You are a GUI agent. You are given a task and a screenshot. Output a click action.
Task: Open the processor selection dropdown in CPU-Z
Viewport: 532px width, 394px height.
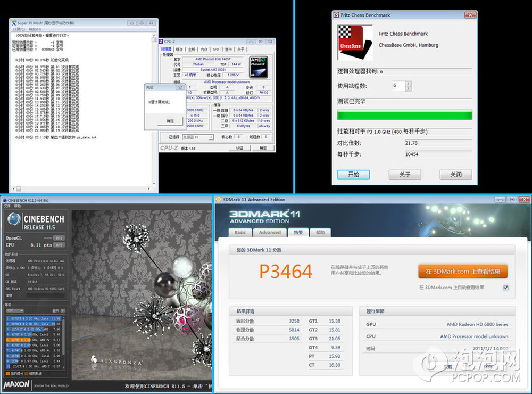tap(198, 137)
